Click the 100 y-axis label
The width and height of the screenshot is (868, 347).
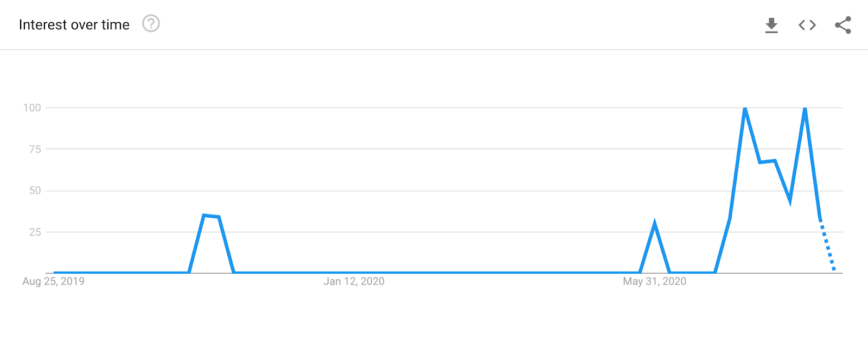pos(32,108)
